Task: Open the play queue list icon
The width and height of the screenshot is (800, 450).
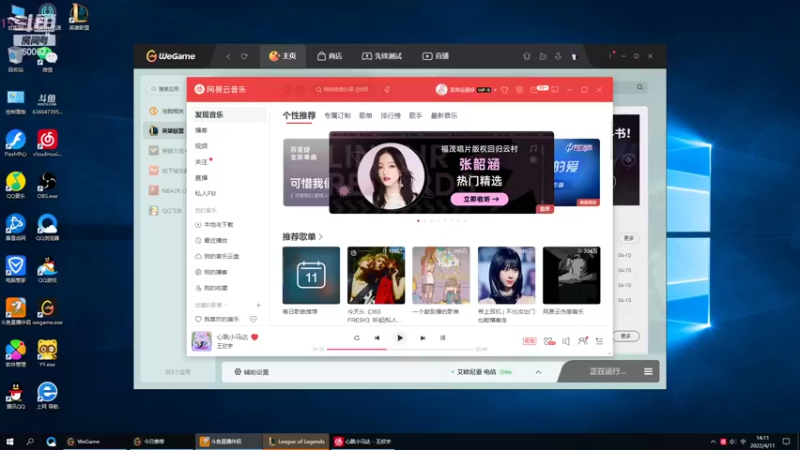Action: [599, 341]
